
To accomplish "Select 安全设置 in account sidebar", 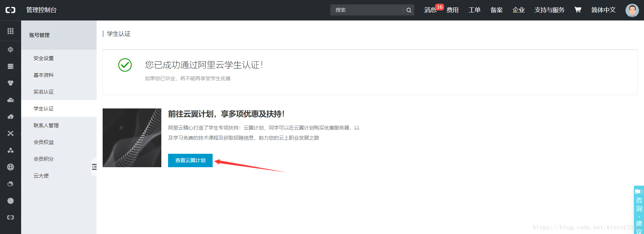I will click(x=59, y=58).
